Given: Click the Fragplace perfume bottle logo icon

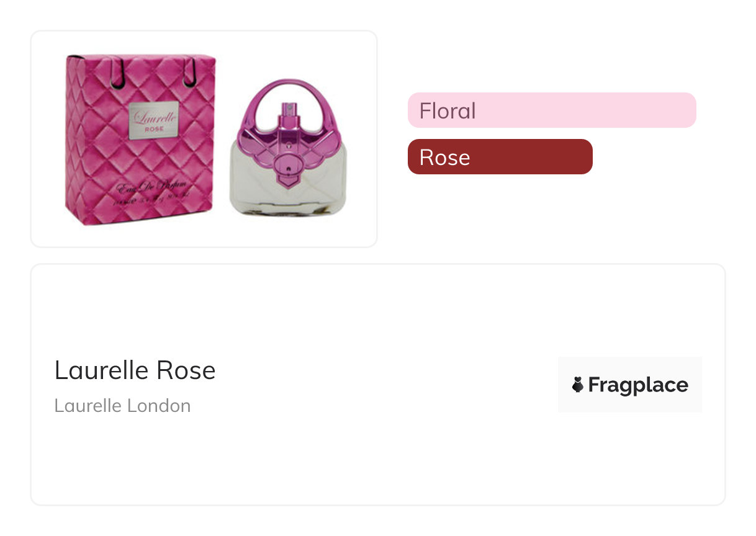Looking at the screenshot, I should click(x=578, y=385).
